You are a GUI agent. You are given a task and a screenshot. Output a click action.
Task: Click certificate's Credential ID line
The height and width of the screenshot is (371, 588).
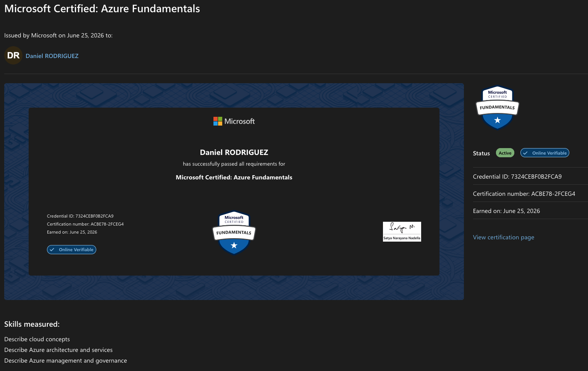pyautogui.click(x=80, y=216)
